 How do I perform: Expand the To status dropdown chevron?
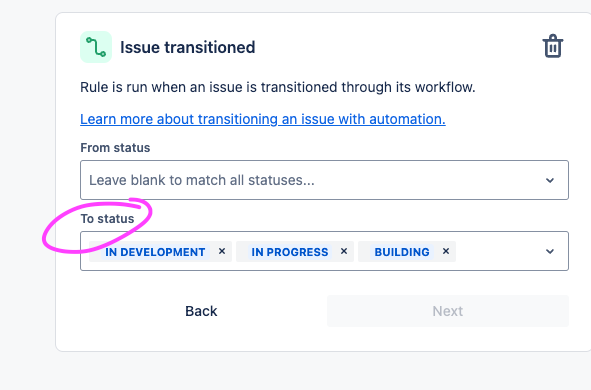tap(550, 251)
